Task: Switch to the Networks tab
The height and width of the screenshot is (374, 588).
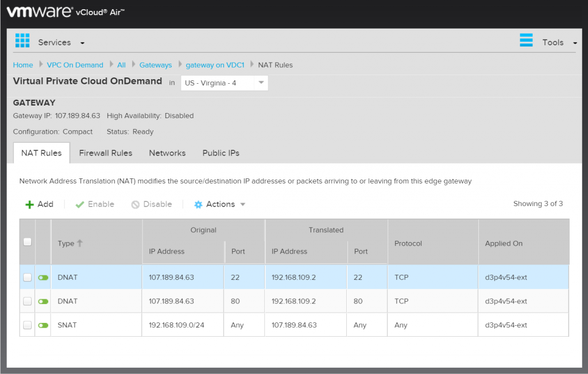Action: [x=167, y=153]
